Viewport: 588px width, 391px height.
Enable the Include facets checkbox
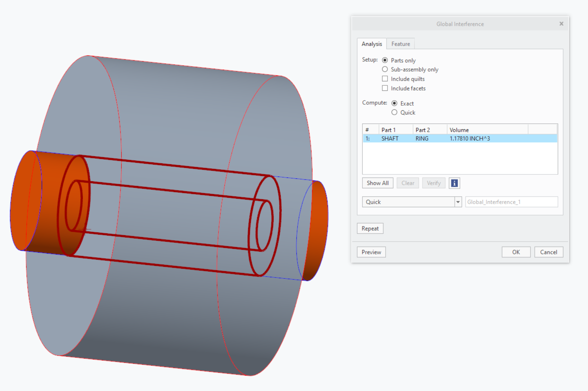pos(385,88)
